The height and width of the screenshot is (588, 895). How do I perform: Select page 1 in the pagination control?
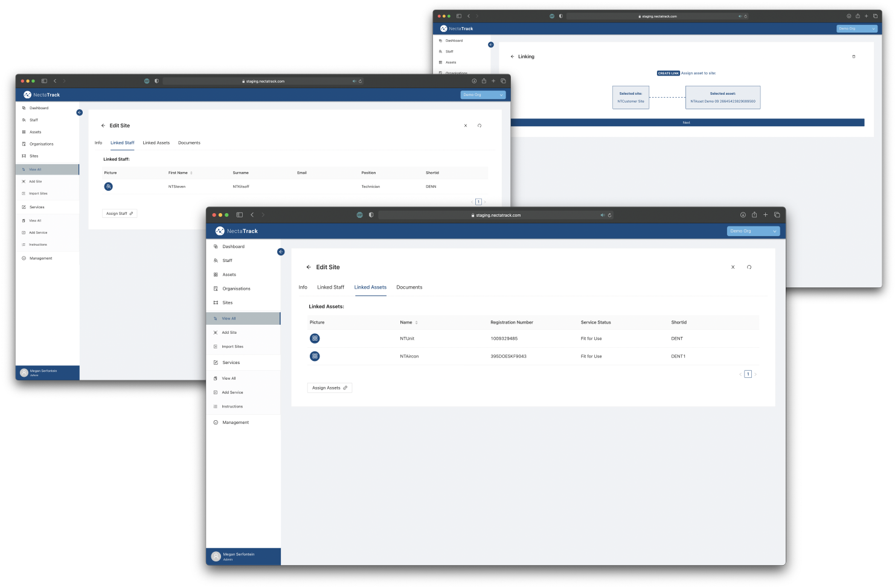coord(748,374)
